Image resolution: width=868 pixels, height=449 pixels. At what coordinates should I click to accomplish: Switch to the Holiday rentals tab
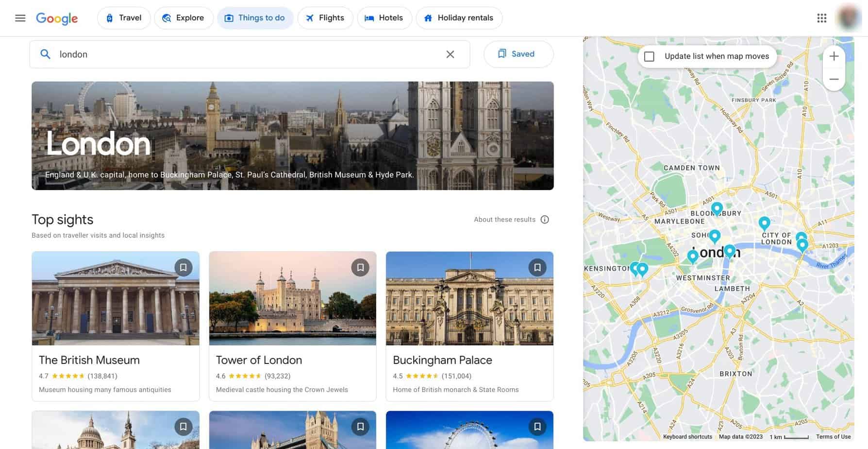coord(459,18)
